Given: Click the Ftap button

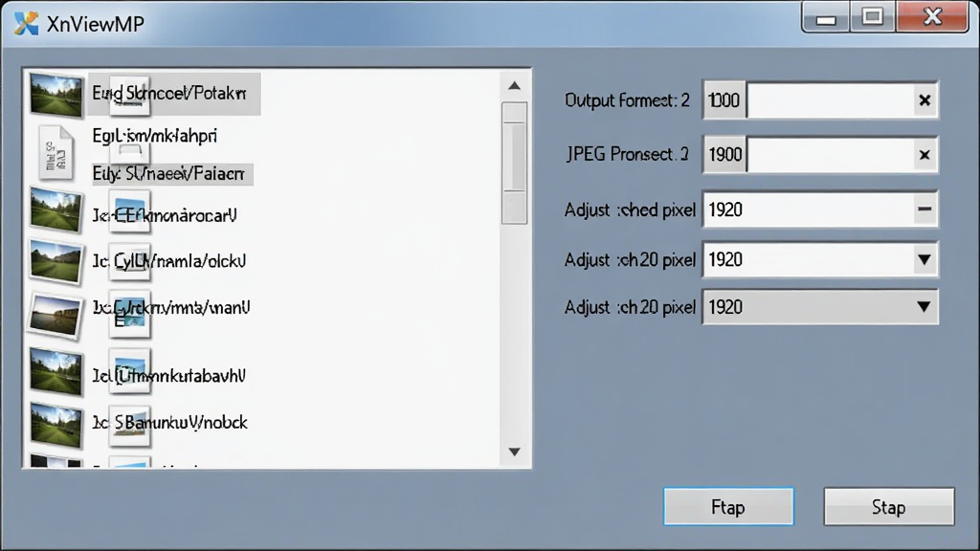Looking at the screenshot, I should [728, 507].
